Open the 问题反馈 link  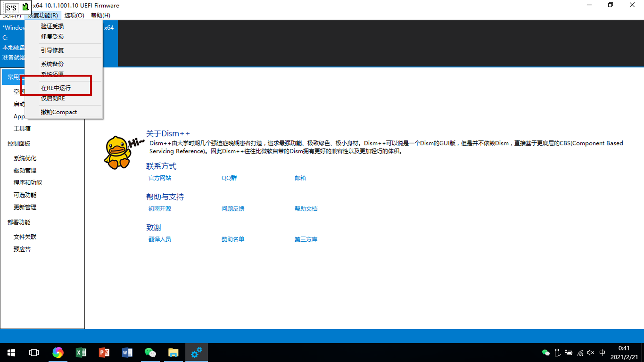point(233,208)
